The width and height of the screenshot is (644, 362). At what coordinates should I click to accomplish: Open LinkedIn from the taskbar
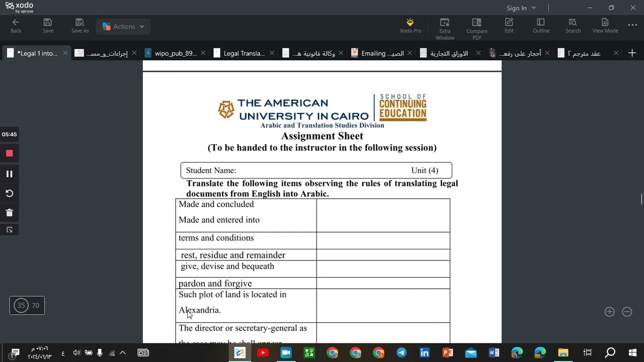pos(425,353)
